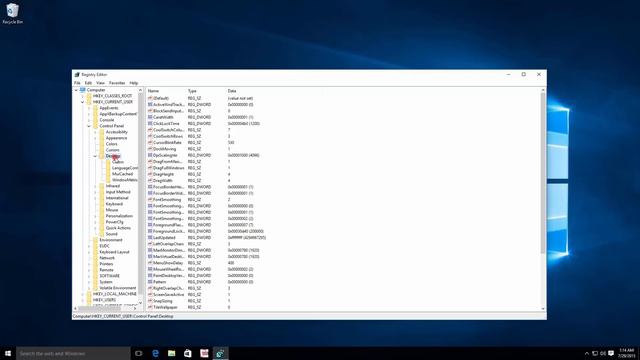Expand the AppEvents key
This screenshot has height=360, width=640.
point(89,108)
